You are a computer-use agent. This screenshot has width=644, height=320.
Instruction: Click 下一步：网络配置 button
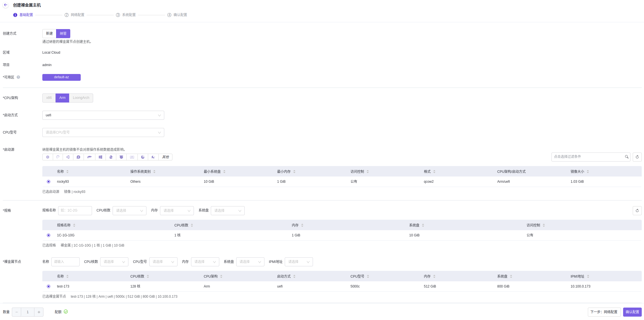click(604, 312)
